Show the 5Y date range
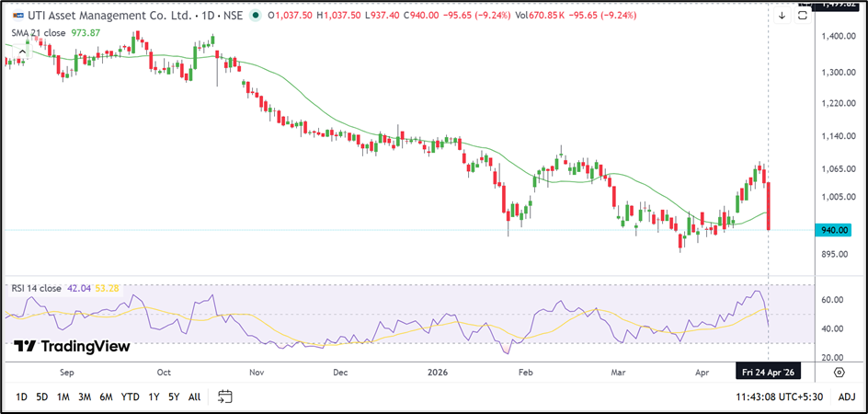This screenshot has width=868, height=414. 173,397
